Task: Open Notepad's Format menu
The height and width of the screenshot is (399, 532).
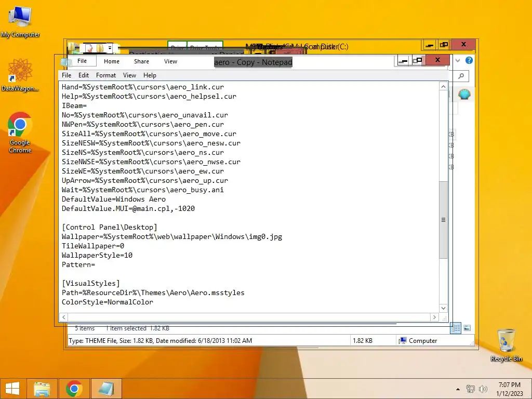Action: pos(106,75)
